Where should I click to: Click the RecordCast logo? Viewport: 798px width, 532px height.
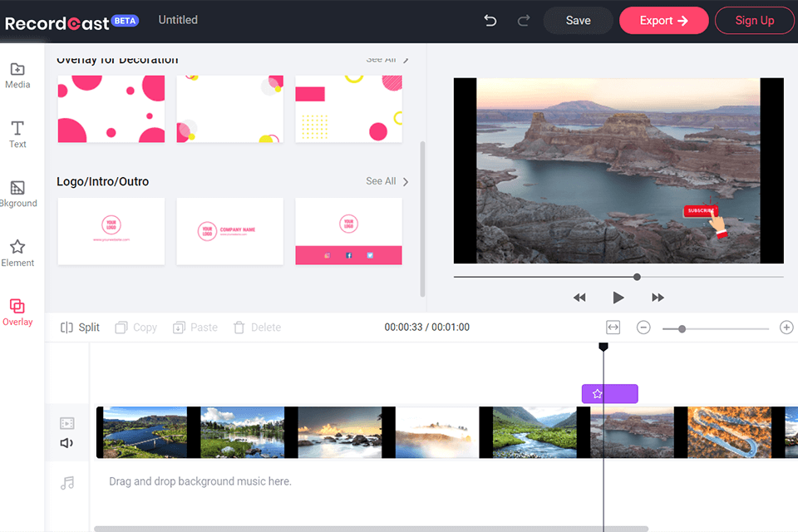tap(57, 20)
